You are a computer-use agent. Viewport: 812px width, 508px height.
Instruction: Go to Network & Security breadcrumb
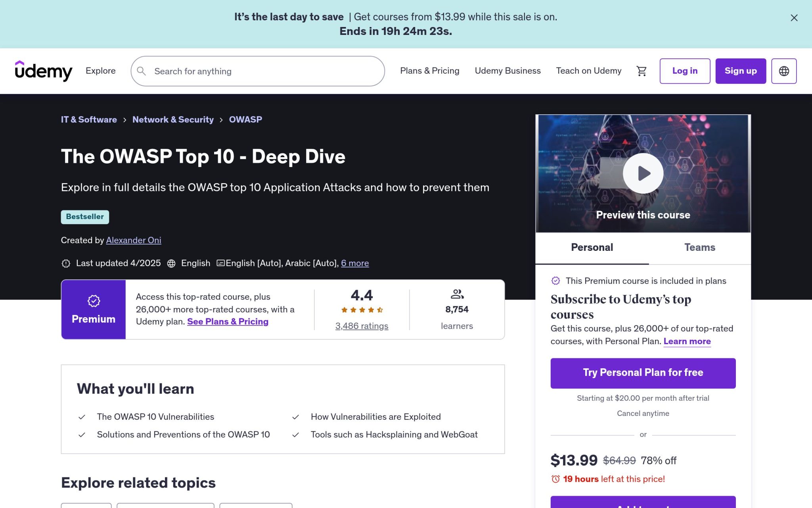tap(173, 119)
